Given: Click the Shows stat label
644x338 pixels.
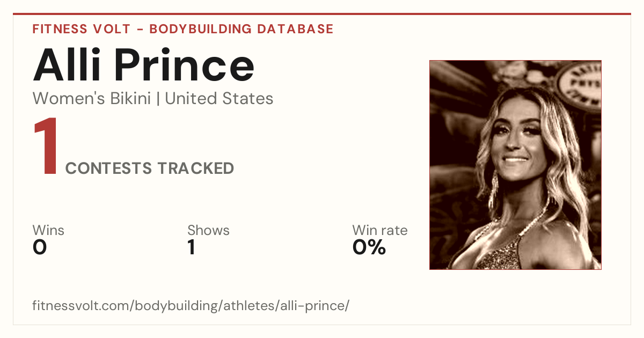Looking at the screenshot, I should click(208, 231).
